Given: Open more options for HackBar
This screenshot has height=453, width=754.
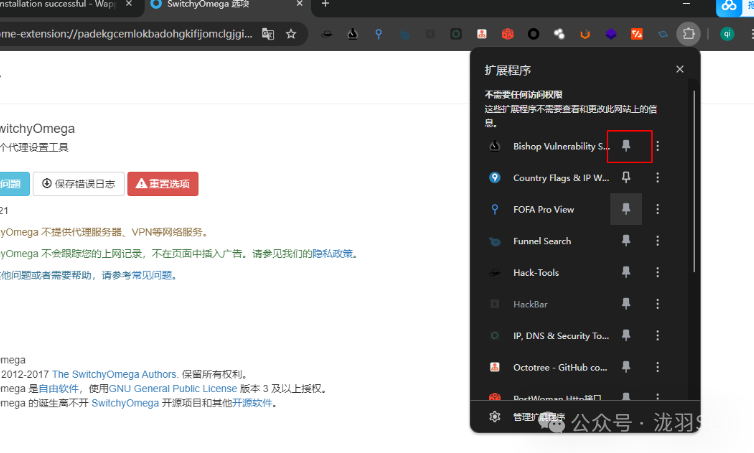Looking at the screenshot, I should [657, 304].
